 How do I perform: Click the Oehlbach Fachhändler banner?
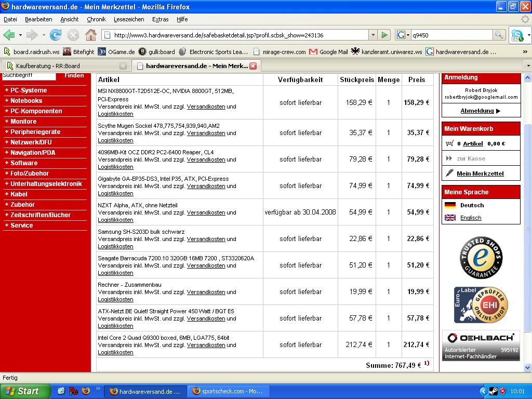[x=481, y=345]
